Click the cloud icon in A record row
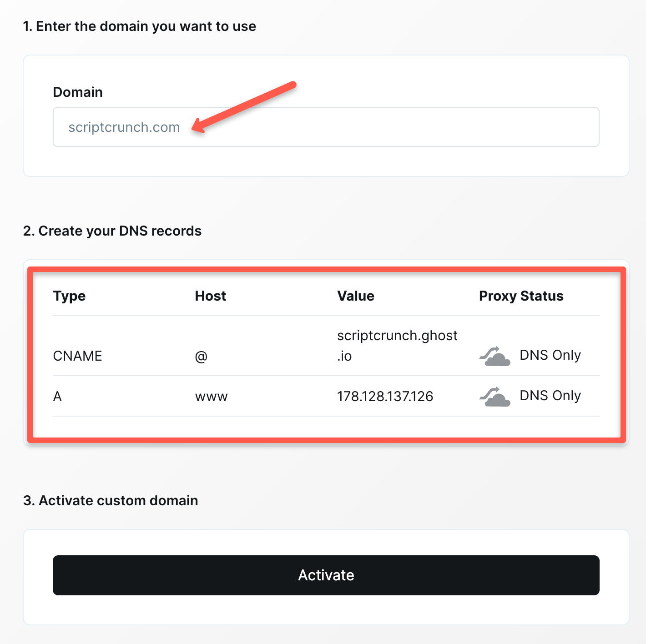The height and width of the screenshot is (644, 646). tap(495, 397)
